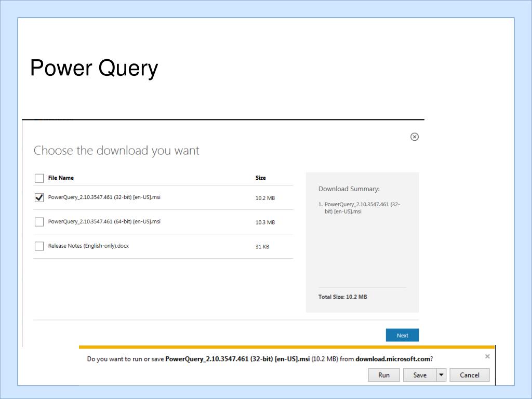532x399 pixels.
Task: Toggle the select-all File Name checkbox
Action: tap(39, 178)
